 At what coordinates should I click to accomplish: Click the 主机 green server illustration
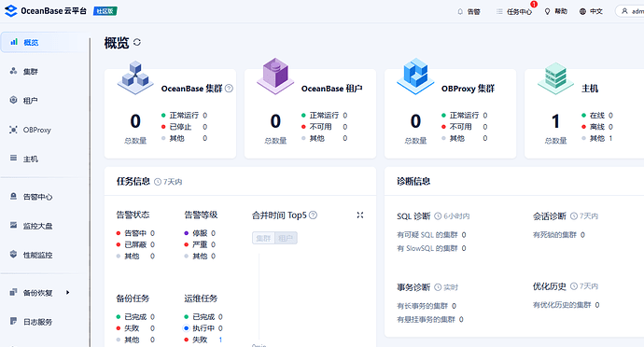click(555, 78)
